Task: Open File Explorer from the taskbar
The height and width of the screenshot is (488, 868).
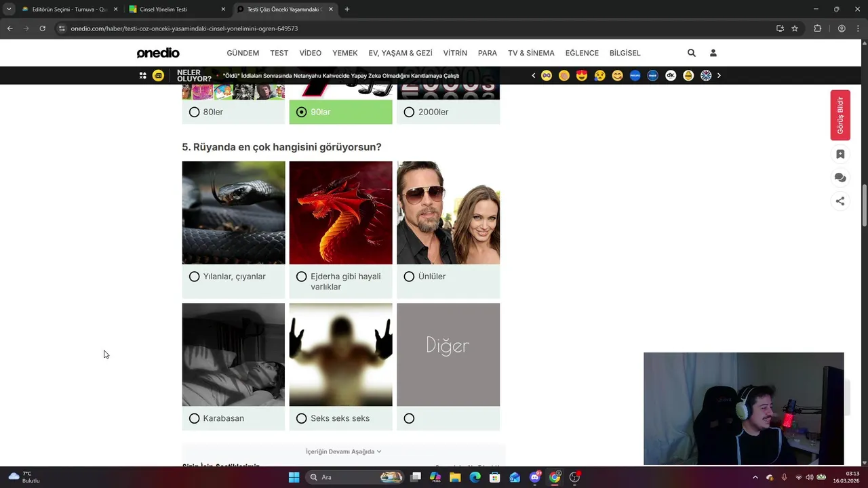Action: [x=455, y=477]
